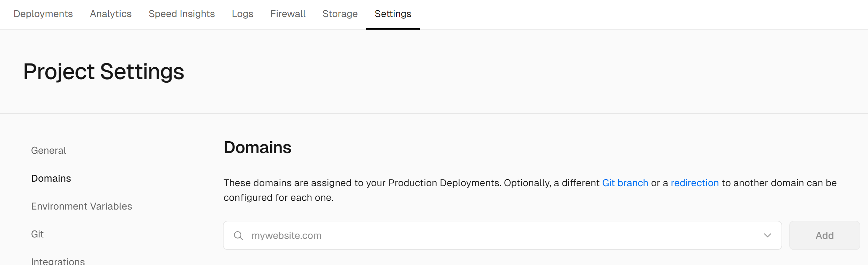Click the Project Settings page heading
868x265 pixels.
point(104,71)
